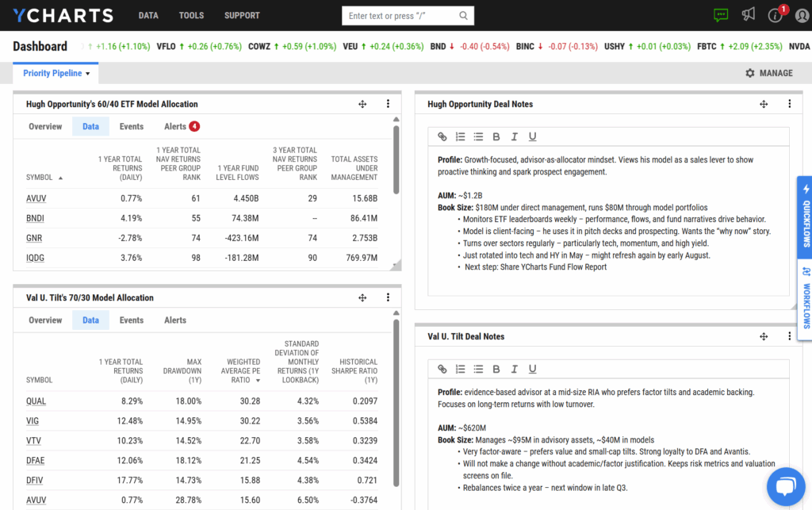Viewport: 812px width, 510px height.
Task: Open Alerts tab in Val U. Tilt's panel
Action: tap(175, 320)
